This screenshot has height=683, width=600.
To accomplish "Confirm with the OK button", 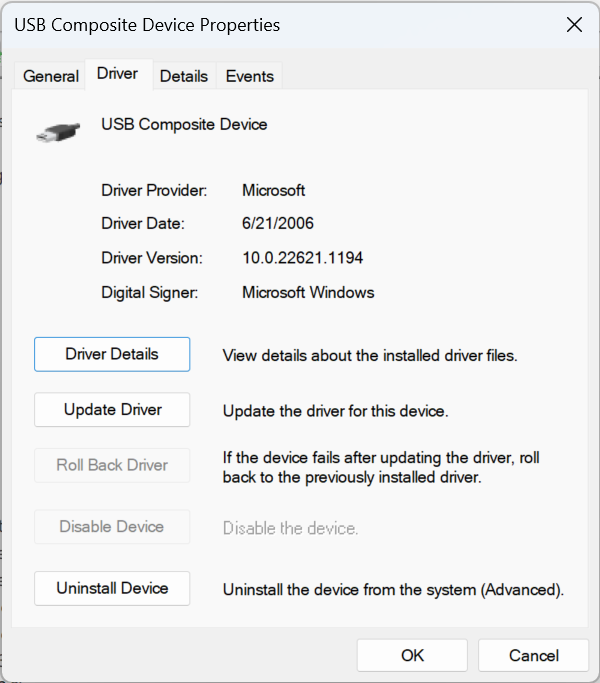I will 413,655.
